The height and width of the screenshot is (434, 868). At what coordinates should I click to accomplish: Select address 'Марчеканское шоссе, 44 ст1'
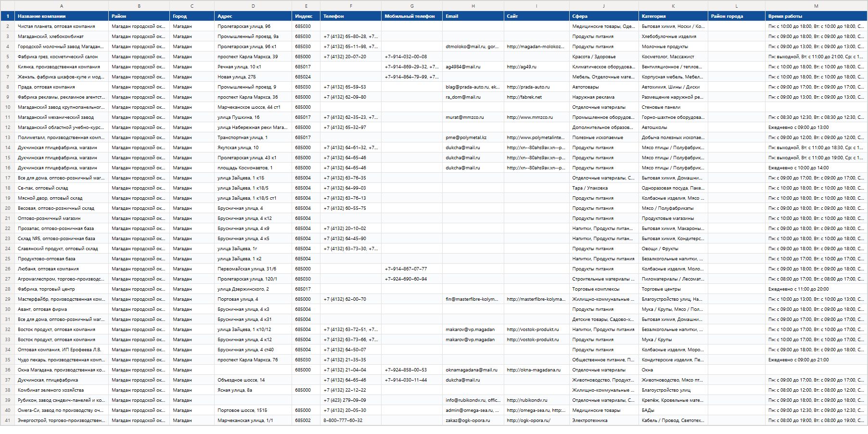point(253,107)
